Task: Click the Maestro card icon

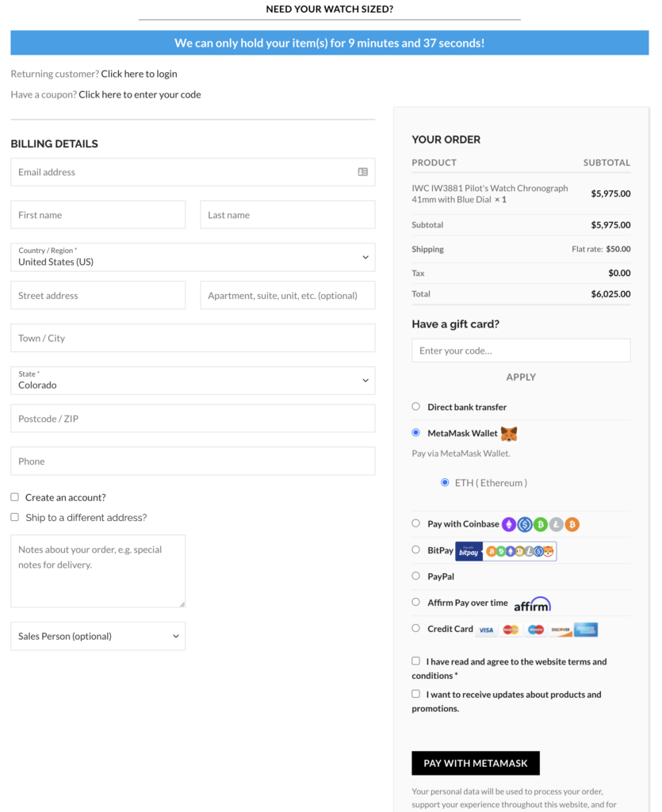Action: [536, 630]
